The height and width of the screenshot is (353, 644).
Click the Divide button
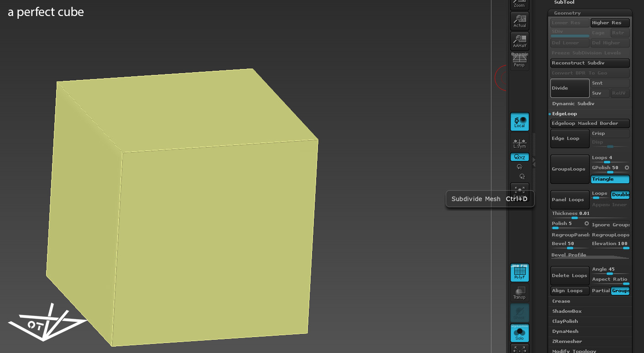570,88
